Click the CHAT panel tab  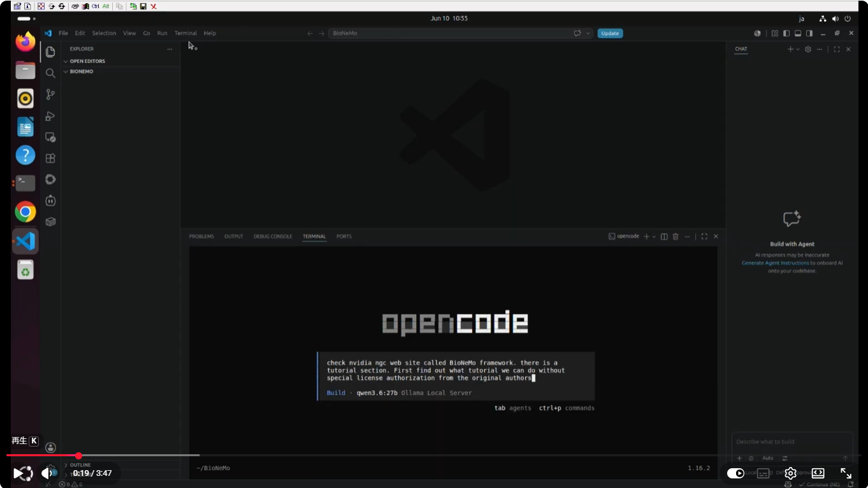pyautogui.click(x=741, y=49)
